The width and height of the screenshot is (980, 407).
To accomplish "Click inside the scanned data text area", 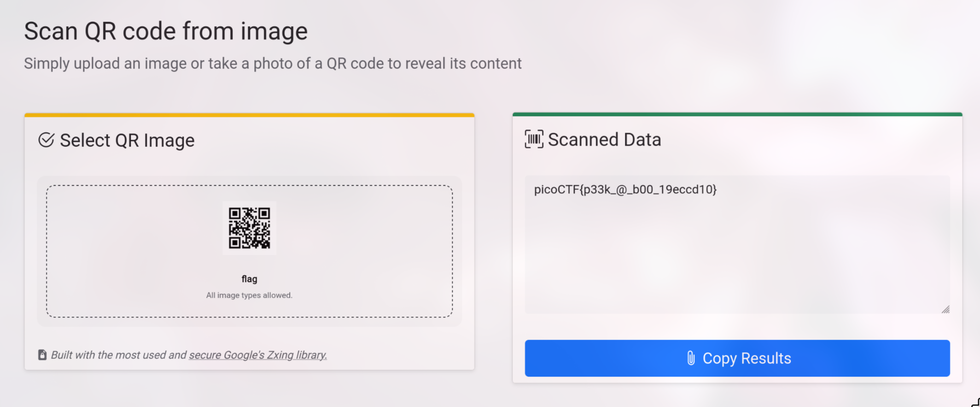I will point(737,258).
